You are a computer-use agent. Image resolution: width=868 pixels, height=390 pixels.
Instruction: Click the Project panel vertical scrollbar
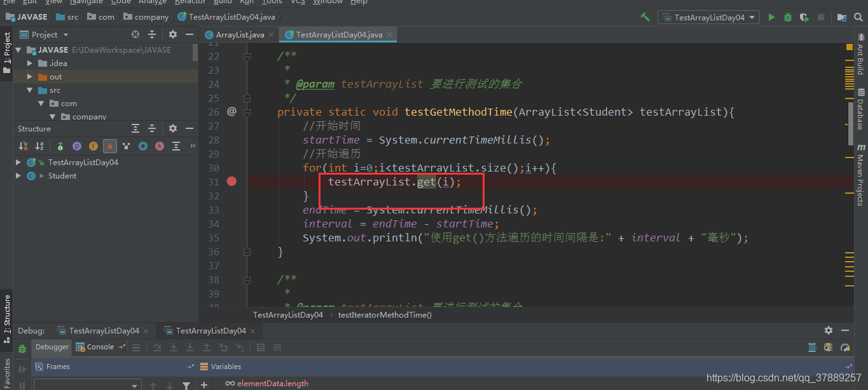click(x=195, y=52)
